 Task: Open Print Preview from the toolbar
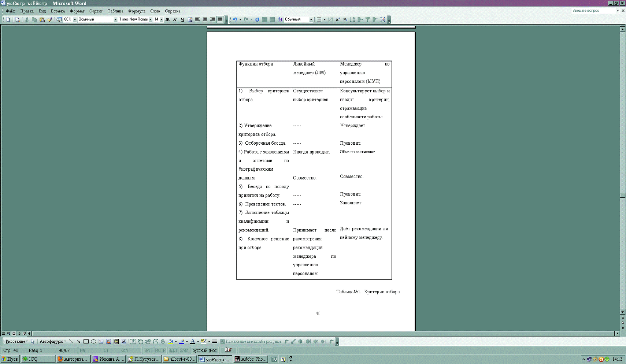17,19
